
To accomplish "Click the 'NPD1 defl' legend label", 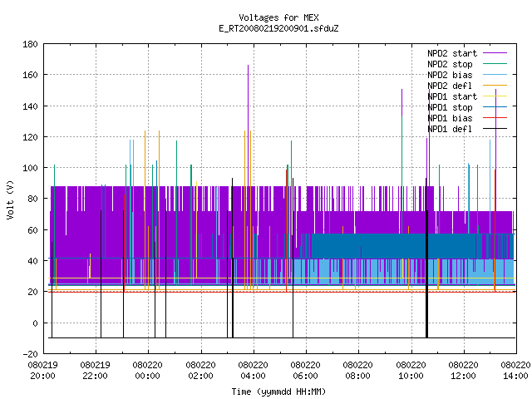I will click(450, 130).
